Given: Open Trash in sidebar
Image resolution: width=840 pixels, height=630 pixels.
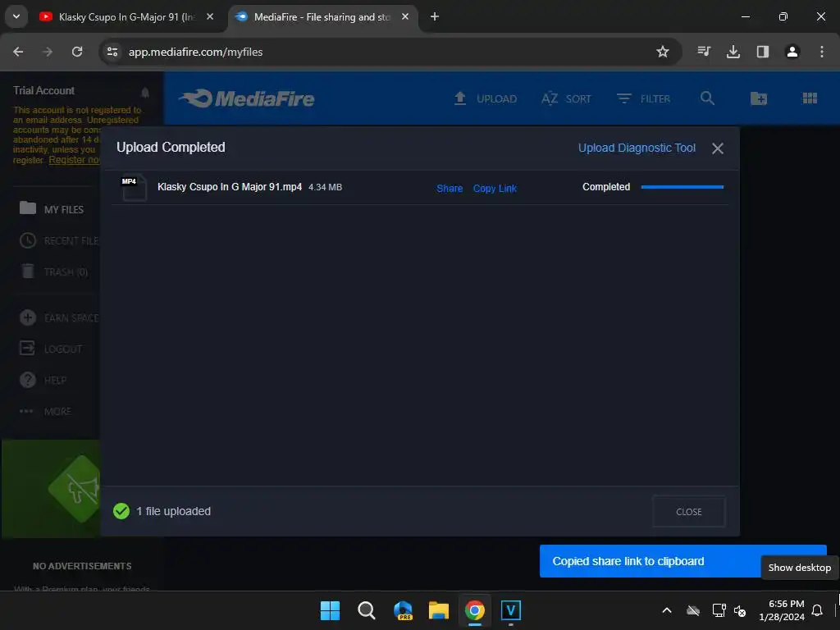Looking at the screenshot, I should pyautogui.click(x=53, y=272).
